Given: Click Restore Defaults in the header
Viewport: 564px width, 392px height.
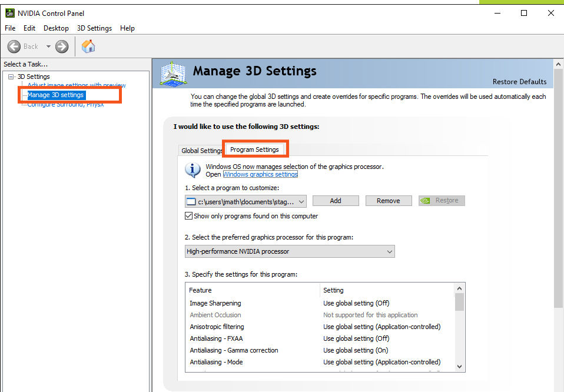Looking at the screenshot, I should pyautogui.click(x=519, y=82).
